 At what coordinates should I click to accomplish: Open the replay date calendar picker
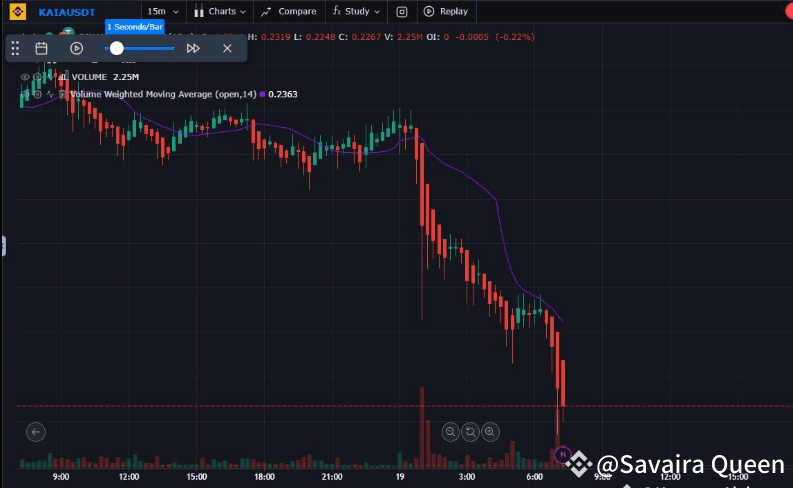(x=42, y=48)
